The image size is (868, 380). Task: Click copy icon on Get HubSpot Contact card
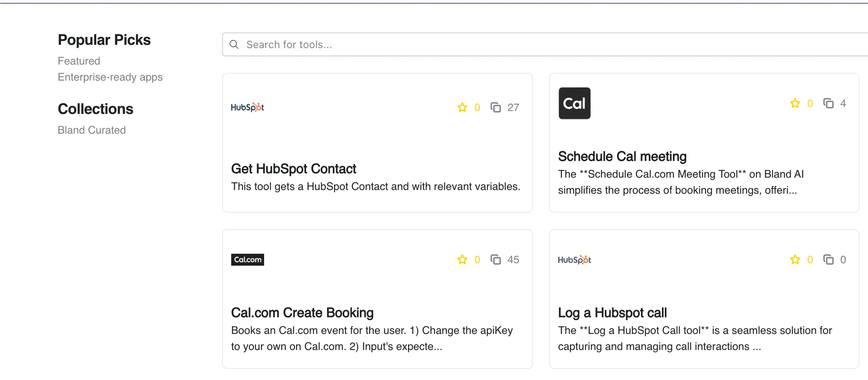pyautogui.click(x=496, y=107)
